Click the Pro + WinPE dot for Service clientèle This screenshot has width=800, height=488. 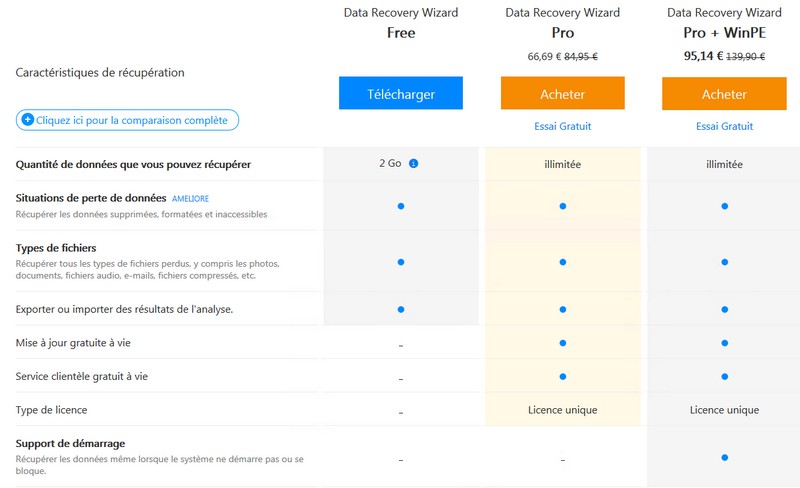click(724, 377)
